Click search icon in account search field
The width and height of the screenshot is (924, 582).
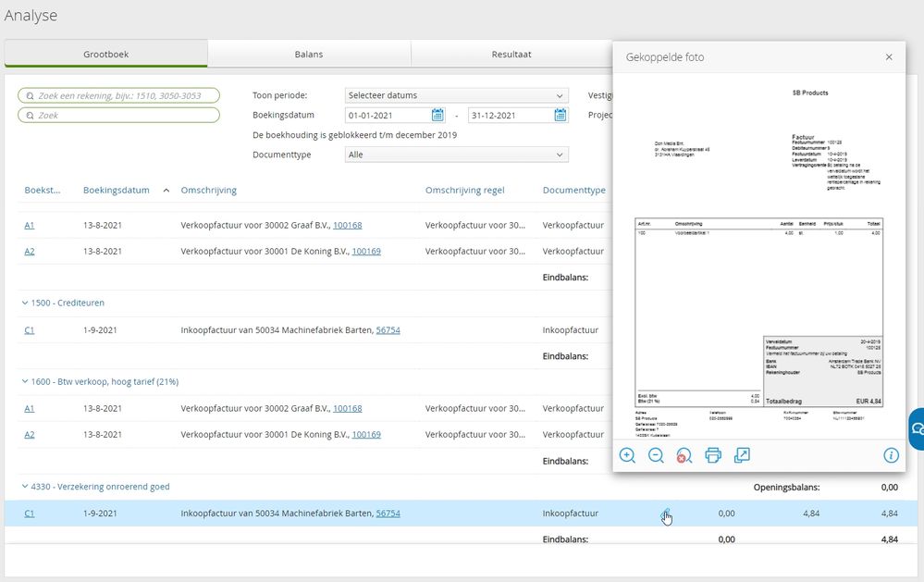pos(30,95)
